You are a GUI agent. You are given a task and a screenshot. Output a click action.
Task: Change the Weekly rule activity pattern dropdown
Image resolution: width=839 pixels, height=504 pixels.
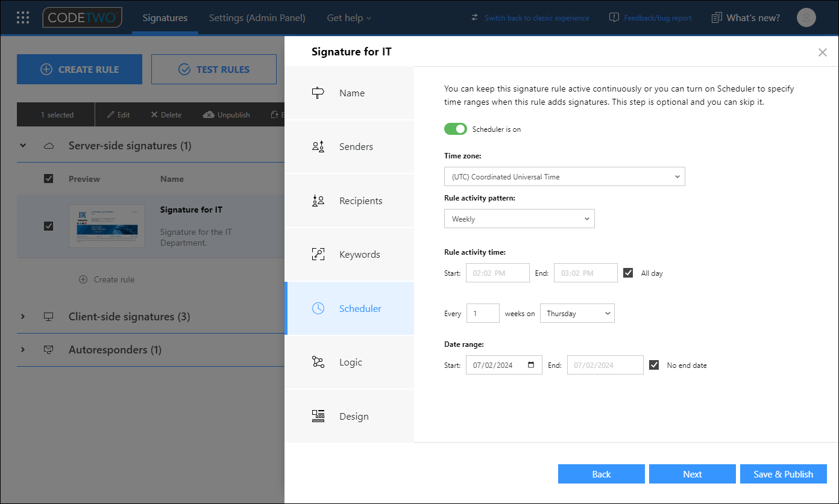tap(519, 218)
